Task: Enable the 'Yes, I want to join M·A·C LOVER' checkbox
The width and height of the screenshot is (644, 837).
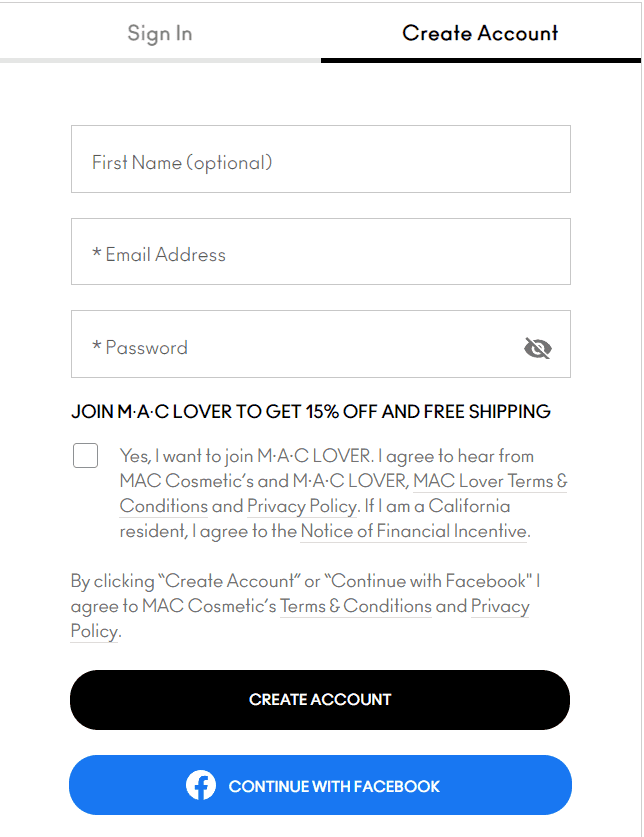Action: click(x=85, y=455)
